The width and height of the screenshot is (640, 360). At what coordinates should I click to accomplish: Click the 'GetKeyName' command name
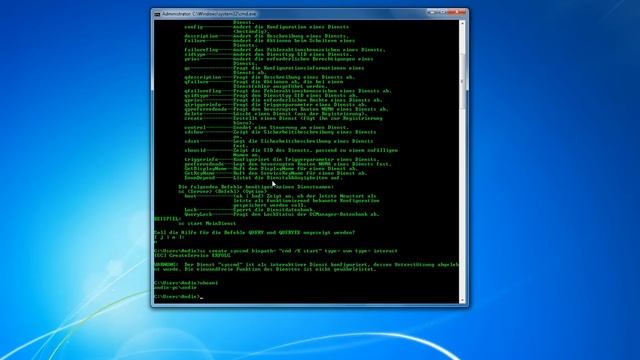coord(199,173)
